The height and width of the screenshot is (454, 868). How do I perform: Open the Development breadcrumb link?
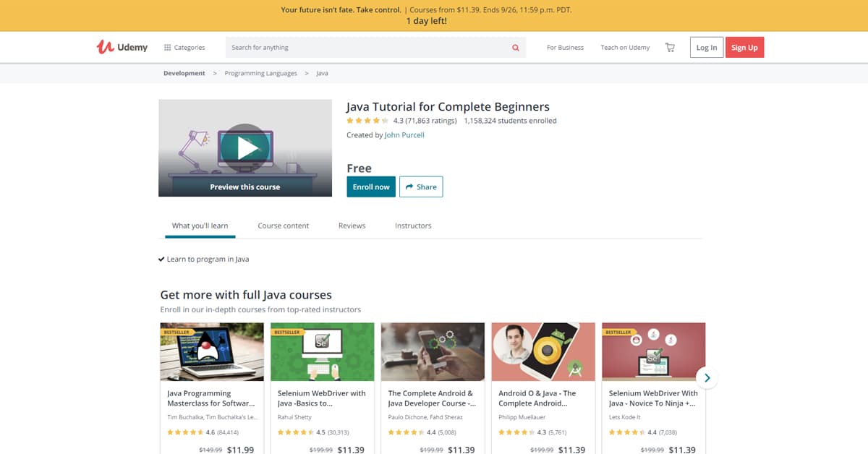pyautogui.click(x=184, y=73)
